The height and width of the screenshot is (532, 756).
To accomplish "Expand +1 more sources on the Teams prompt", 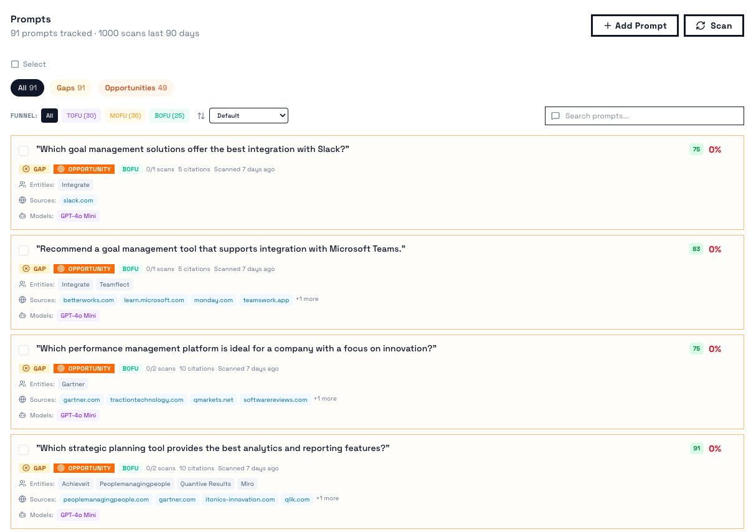I will coord(306,298).
